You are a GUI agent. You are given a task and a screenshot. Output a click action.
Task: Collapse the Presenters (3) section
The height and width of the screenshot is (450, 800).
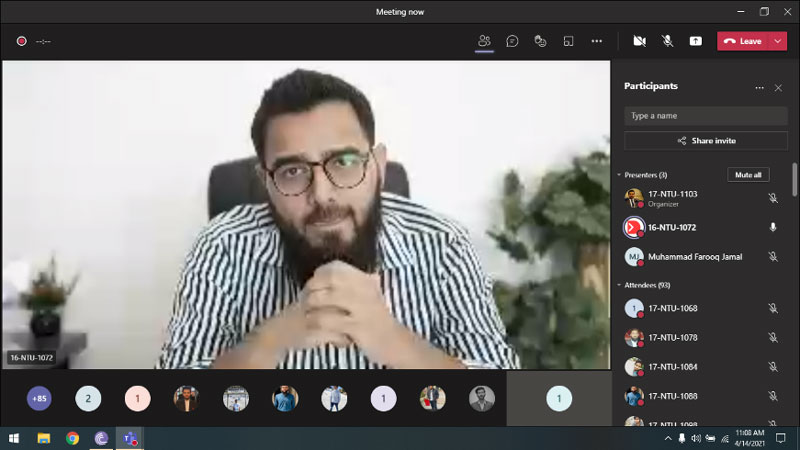click(619, 175)
